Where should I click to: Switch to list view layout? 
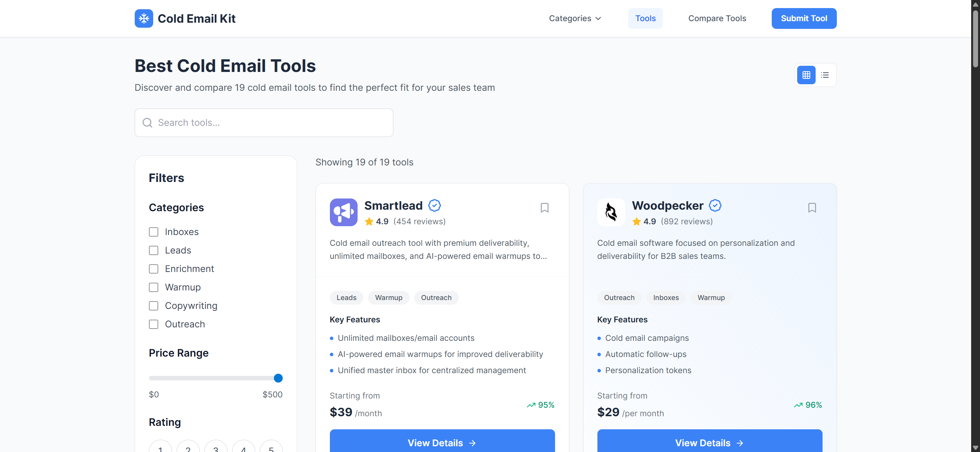tap(824, 75)
